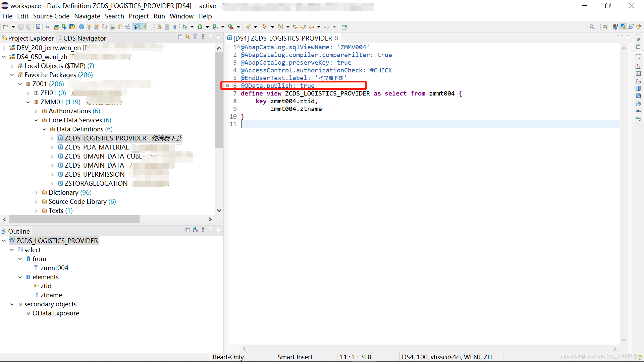This screenshot has width=644, height=362.
Task: Select ZCDS_PDA_MATERIAL in the tree
Action: 97,147
